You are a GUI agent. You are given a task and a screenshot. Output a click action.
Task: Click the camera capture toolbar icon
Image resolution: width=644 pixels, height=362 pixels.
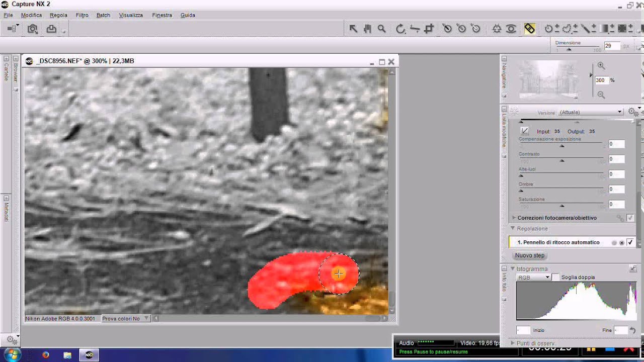point(33,29)
